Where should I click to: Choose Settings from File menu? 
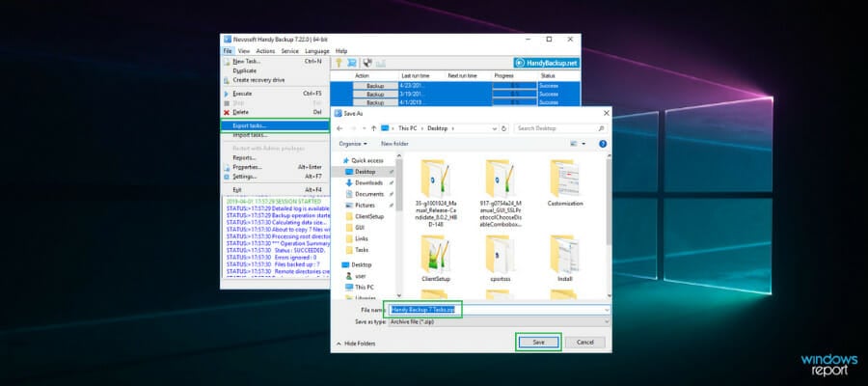click(275, 176)
